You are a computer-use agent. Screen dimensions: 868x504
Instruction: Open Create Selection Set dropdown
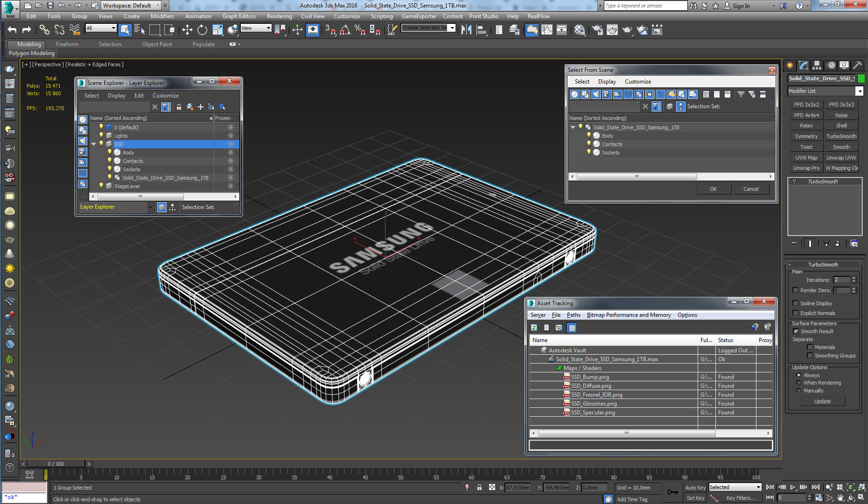click(x=452, y=28)
